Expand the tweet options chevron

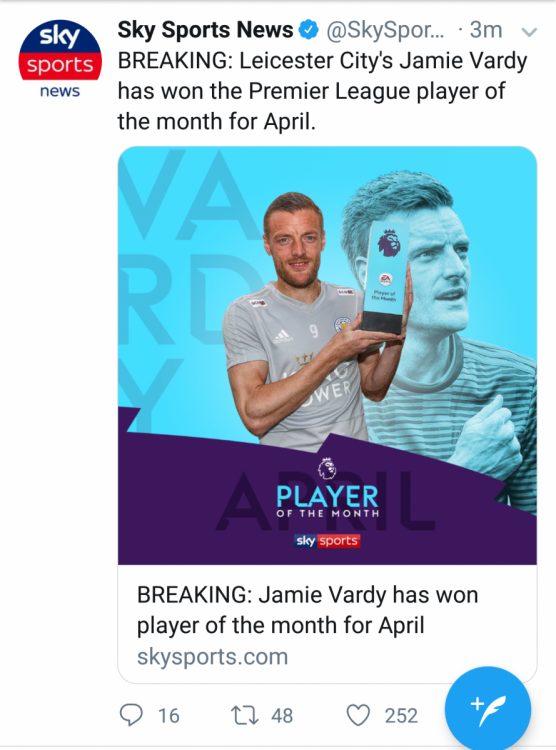pyautogui.click(x=529, y=32)
